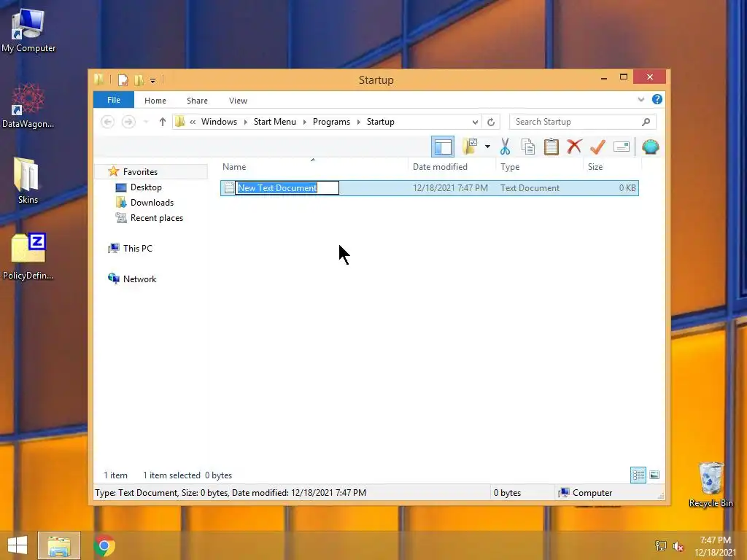Go back with the back arrow
The image size is (747, 560).
click(108, 122)
